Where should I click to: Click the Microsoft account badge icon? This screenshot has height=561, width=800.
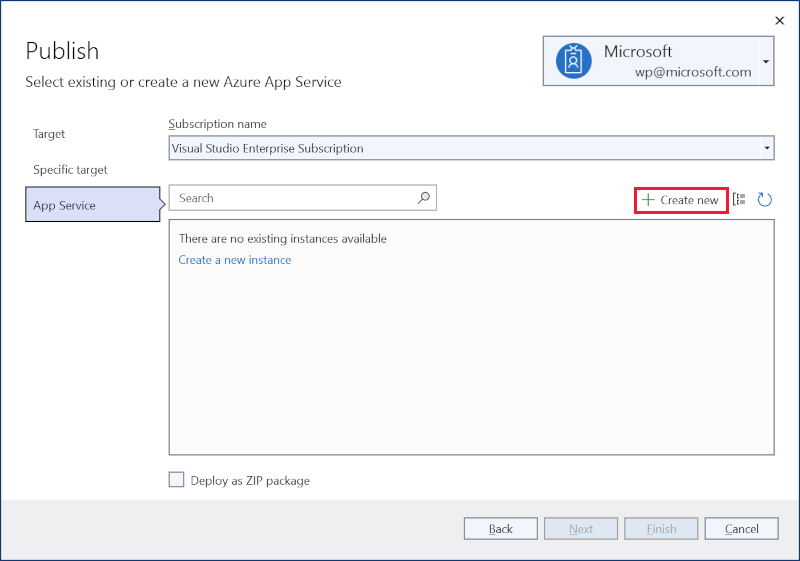[573, 61]
